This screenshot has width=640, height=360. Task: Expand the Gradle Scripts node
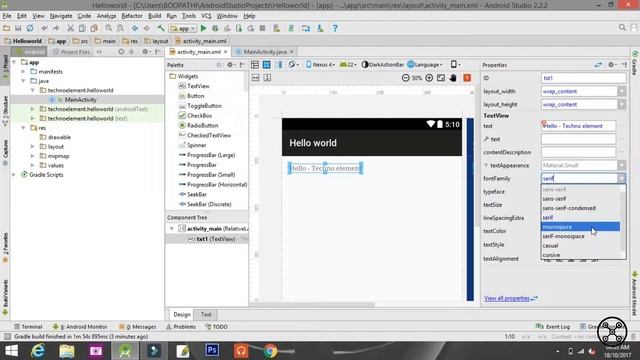(14, 175)
